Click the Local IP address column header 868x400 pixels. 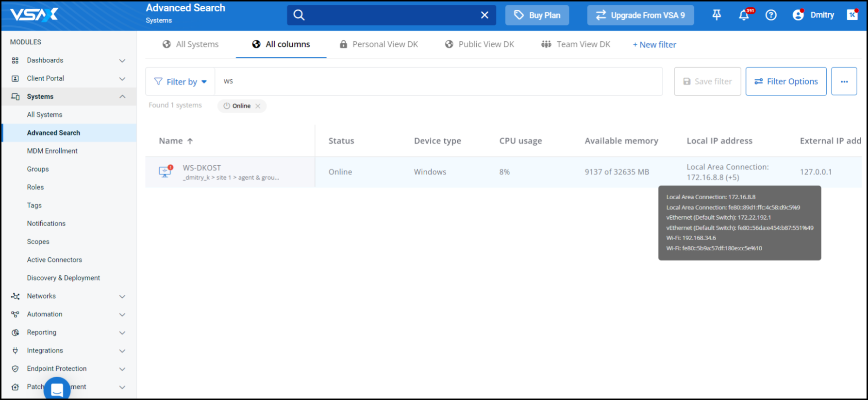[x=719, y=141]
